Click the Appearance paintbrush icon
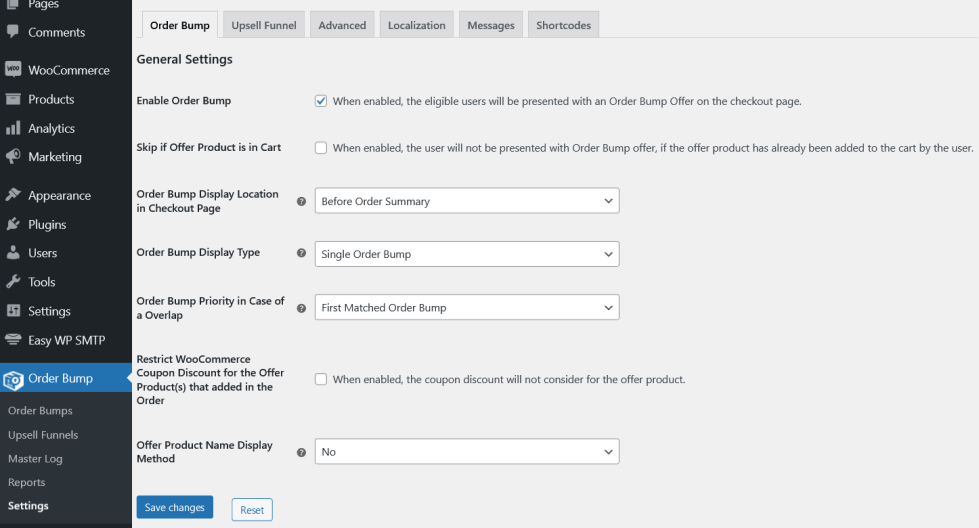979x528 pixels. coord(13,195)
